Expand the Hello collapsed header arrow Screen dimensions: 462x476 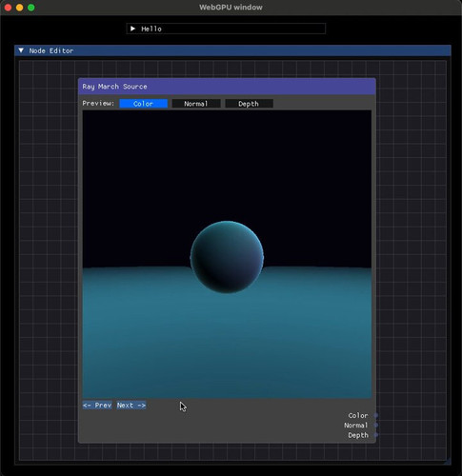pos(132,29)
